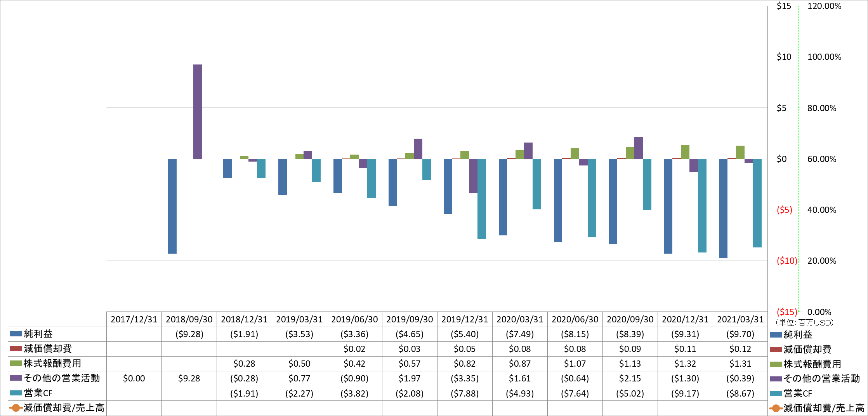Viewport: 868px width, 416px height.
Task: Click the 営業CF row label on left
Action: pyautogui.click(x=38, y=393)
